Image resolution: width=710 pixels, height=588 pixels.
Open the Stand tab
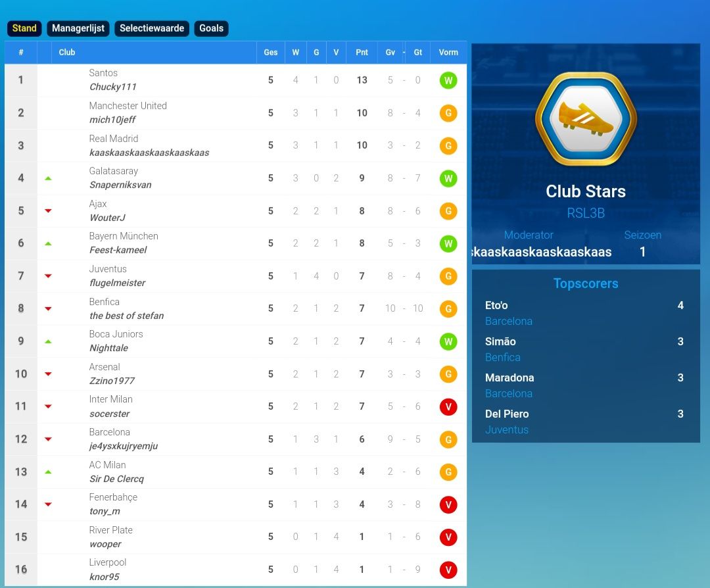24,28
